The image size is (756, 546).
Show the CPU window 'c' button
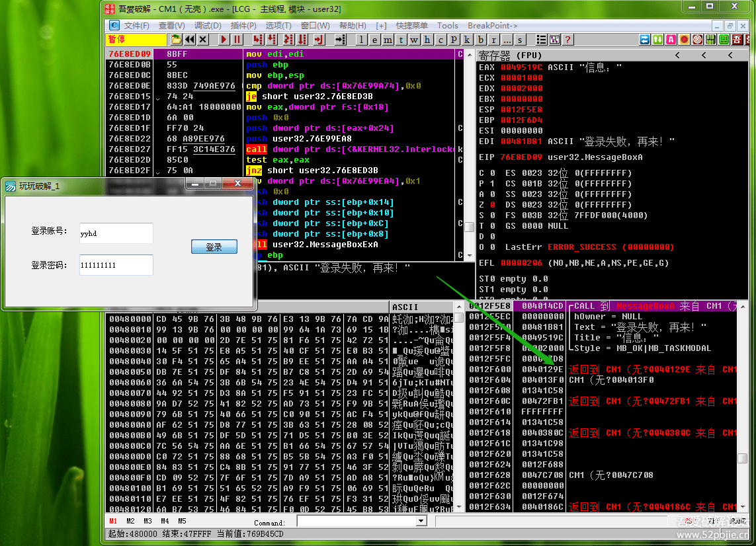[x=441, y=40]
